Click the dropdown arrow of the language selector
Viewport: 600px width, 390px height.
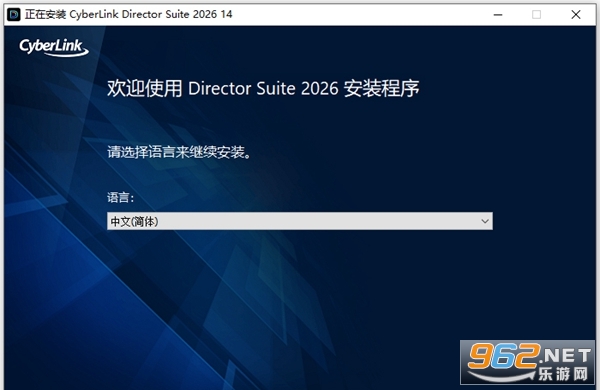point(485,221)
